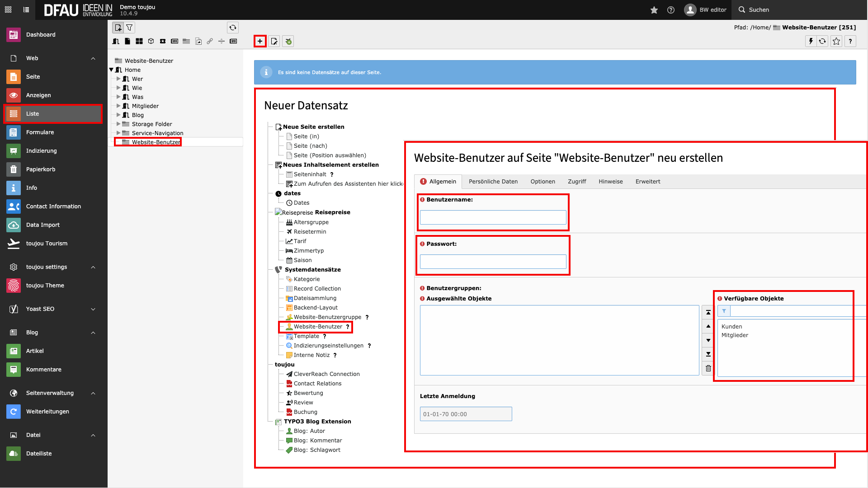868x488 pixels.
Task: Open the Liste module
Action: (33, 114)
